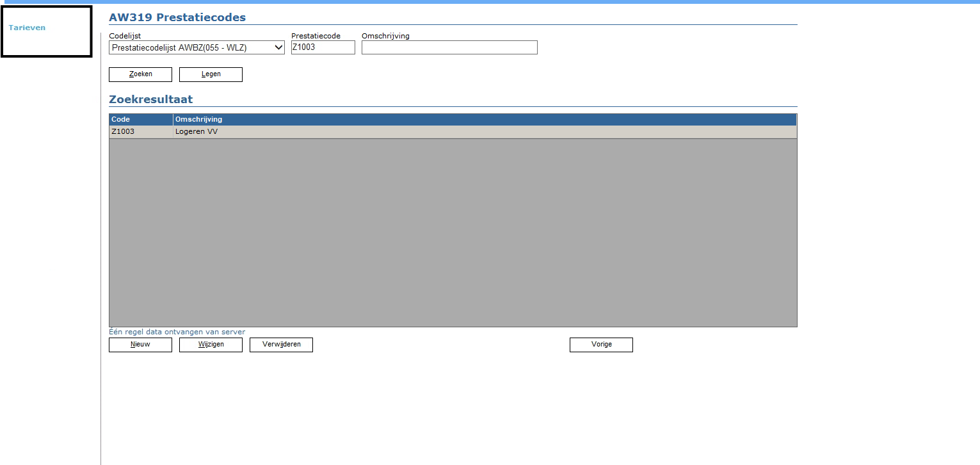
Task: Create a new entry with Nieuw
Action: coord(140,345)
